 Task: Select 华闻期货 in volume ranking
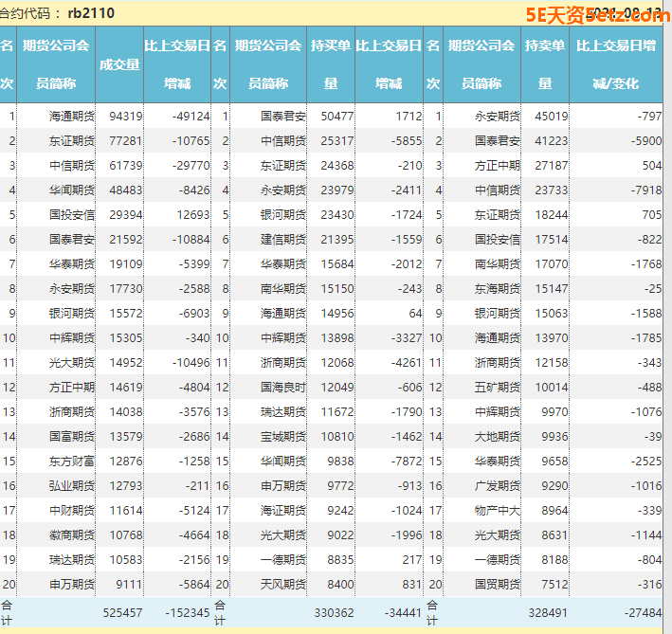click(72, 190)
